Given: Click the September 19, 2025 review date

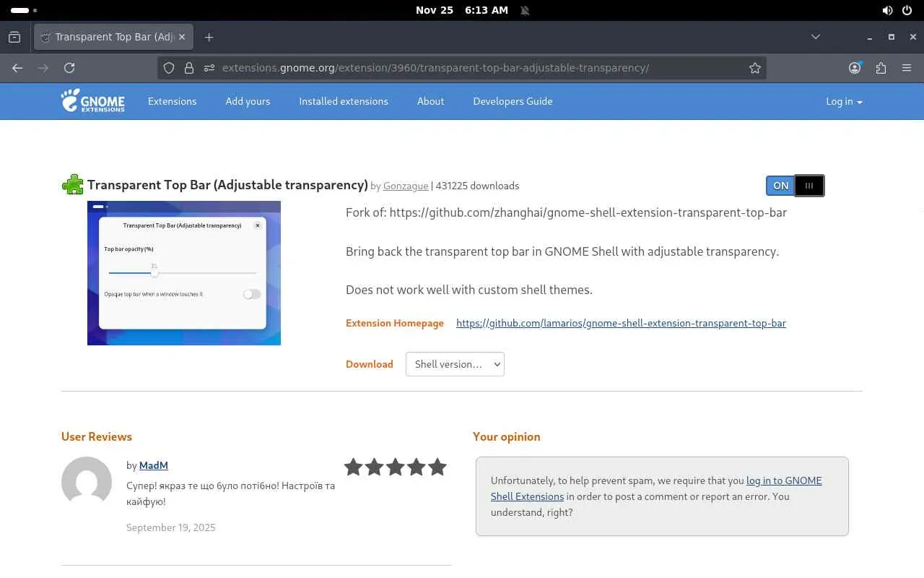Looking at the screenshot, I should pos(171,527).
